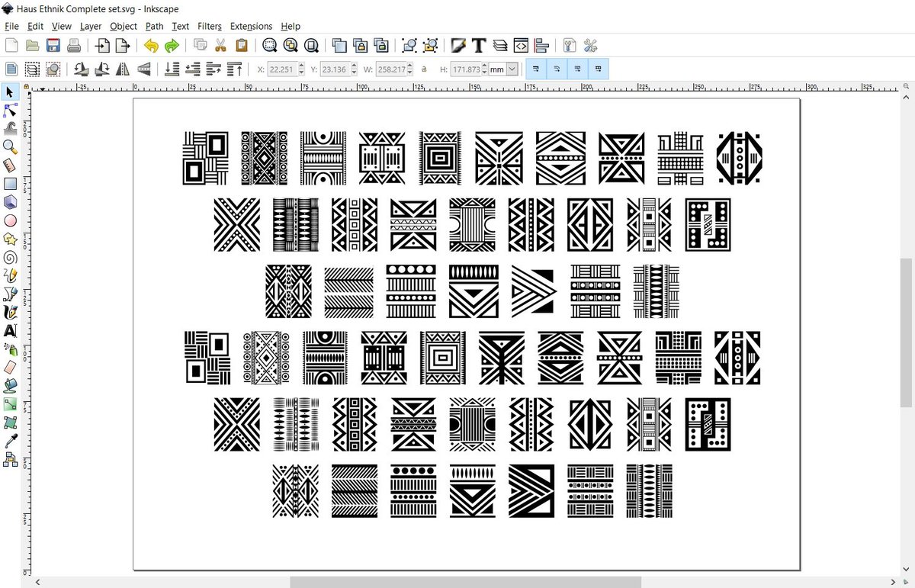Select all objects icon

pos(11,69)
